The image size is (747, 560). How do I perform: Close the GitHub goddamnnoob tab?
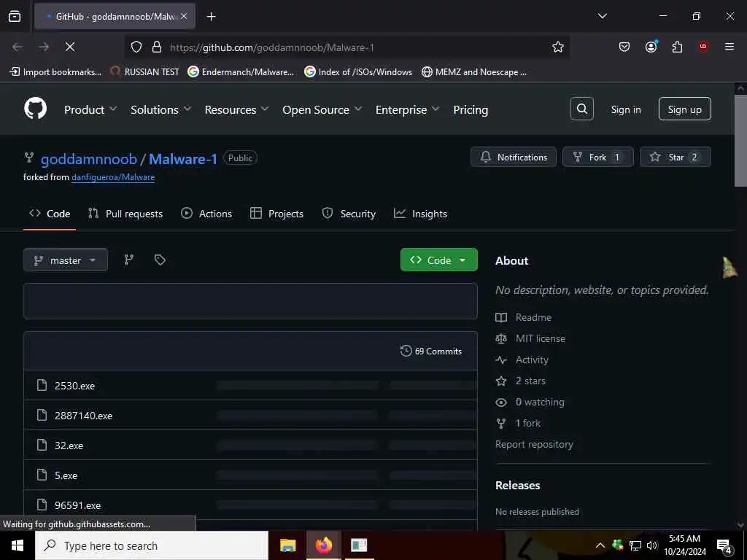coord(184,17)
